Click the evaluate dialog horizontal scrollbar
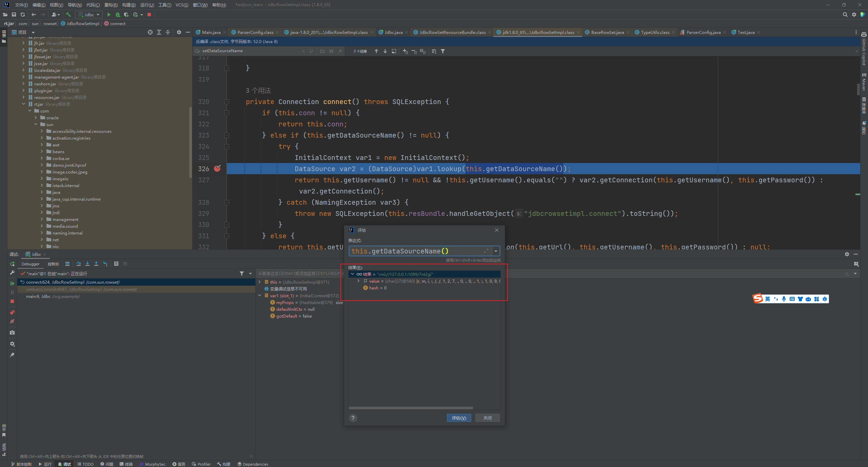This screenshot has width=868, height=467. click(x=411, y=408)
